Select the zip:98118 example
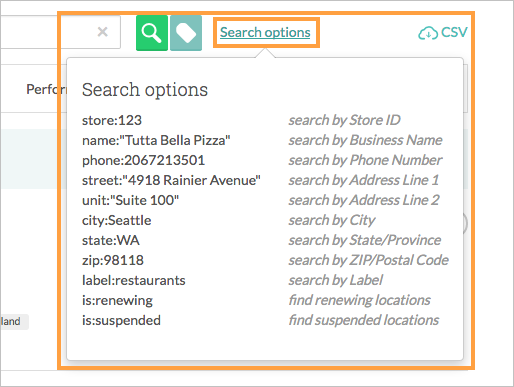This screenshot has width=514, height=387. (x=113, y=260)
